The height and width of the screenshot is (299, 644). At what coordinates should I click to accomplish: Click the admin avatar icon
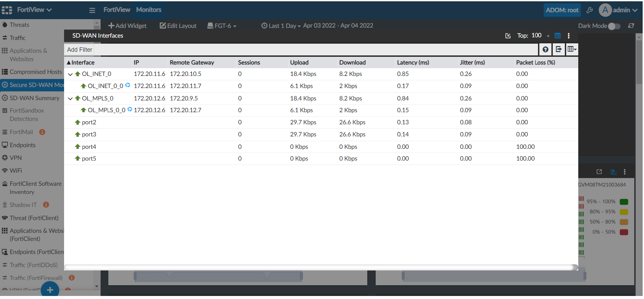click(x=605, y=10)
